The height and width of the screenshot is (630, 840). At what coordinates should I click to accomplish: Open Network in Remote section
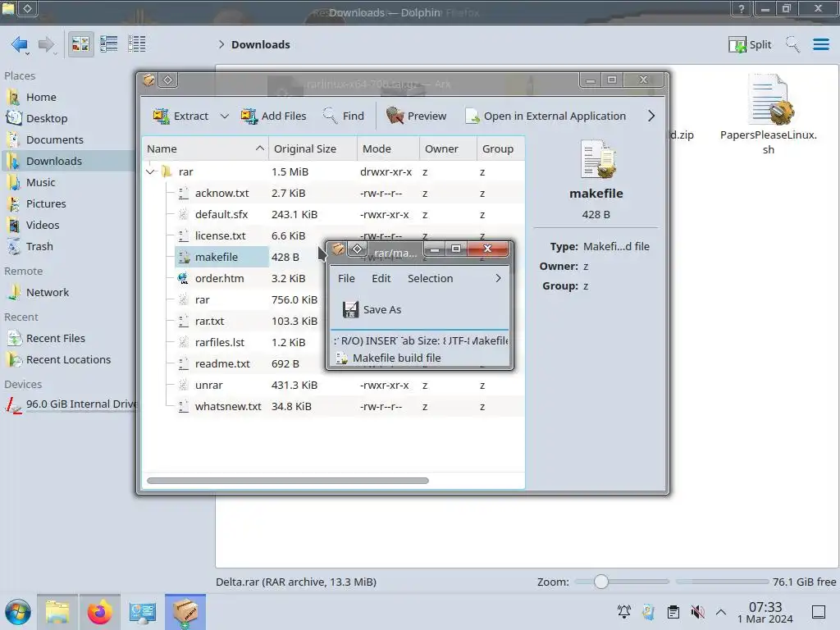point(47,293)
